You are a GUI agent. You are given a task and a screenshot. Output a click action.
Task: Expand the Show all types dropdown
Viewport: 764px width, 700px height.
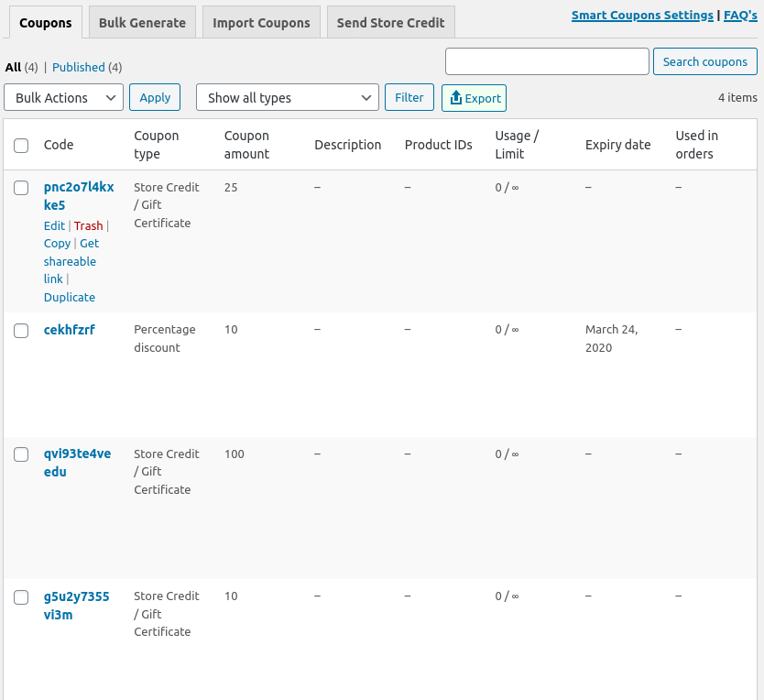pyautogui.click(x=287, y=97)
